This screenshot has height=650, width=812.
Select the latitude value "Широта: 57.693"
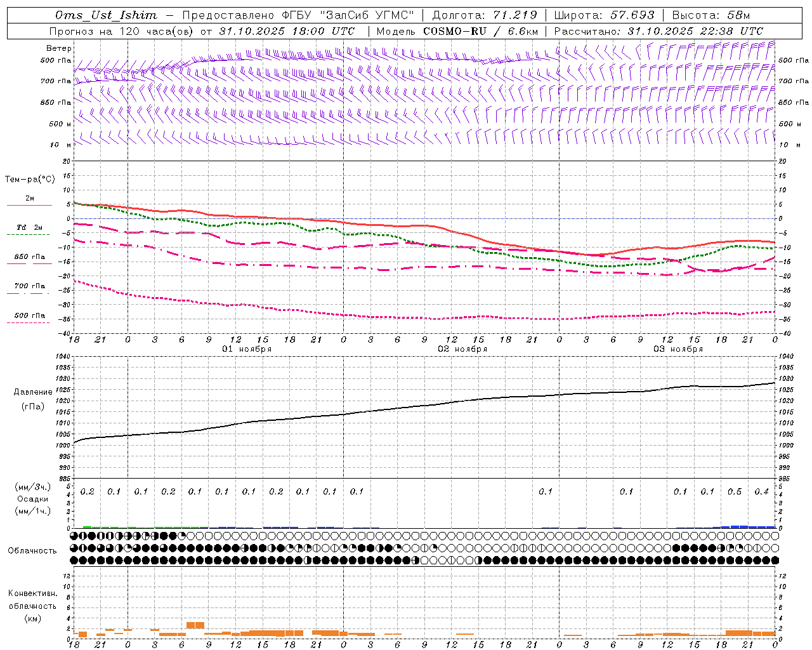(604, 15)
